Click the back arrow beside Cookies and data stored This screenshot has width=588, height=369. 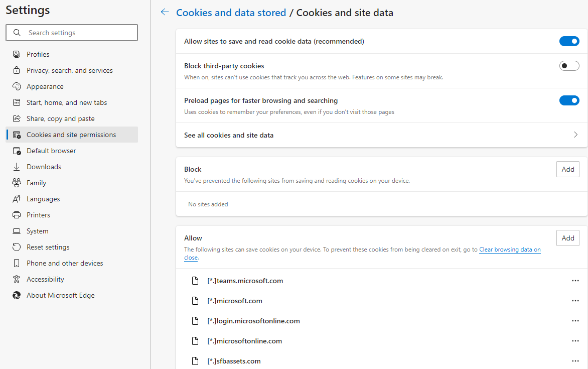165,13
